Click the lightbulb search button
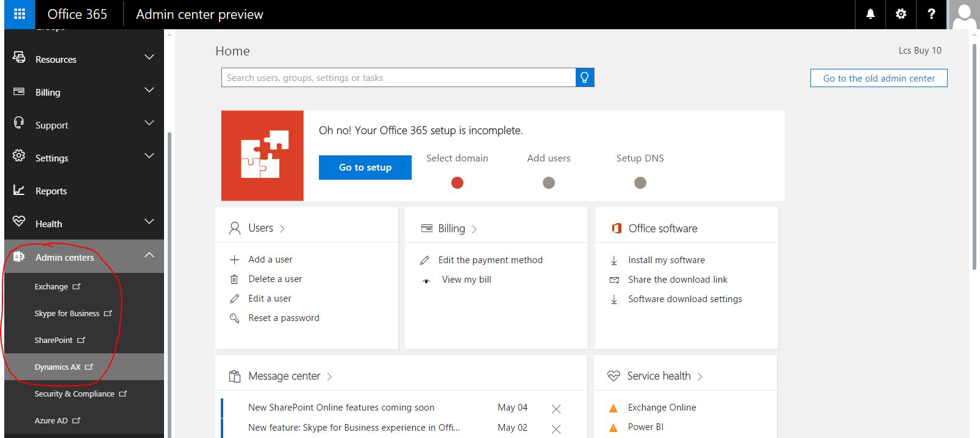This screenshot has width=980, height=438. (x=584, y=77)
